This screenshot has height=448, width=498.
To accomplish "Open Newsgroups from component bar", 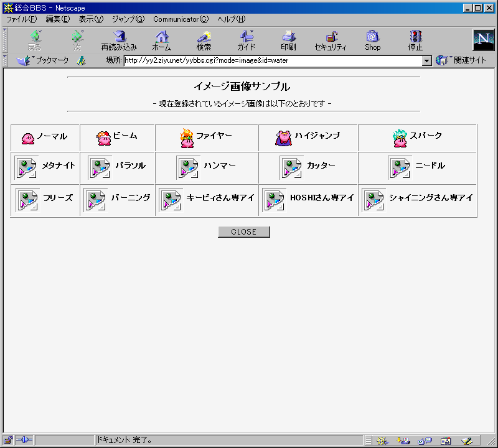I will [x=425, y=441].
